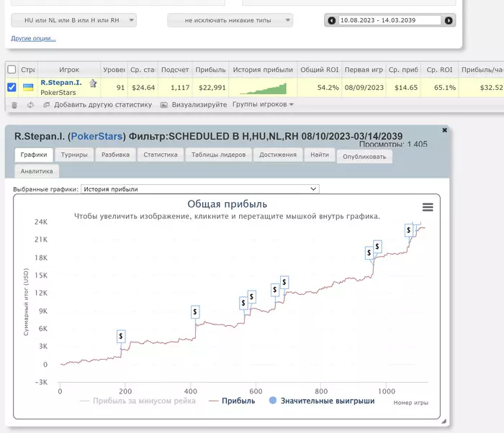Click 'Другие опции...' link
The height and width of the screenshot is (433, 504).
[33, 39]
